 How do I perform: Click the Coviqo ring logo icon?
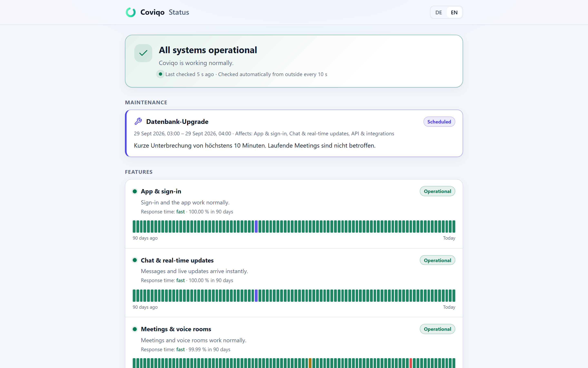pyautogui.click(x=130, y=12)
